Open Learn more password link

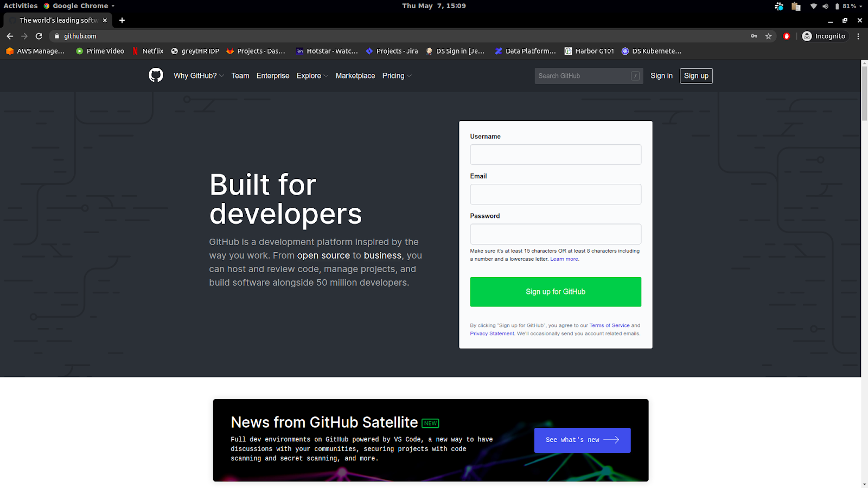coord(564,259)
